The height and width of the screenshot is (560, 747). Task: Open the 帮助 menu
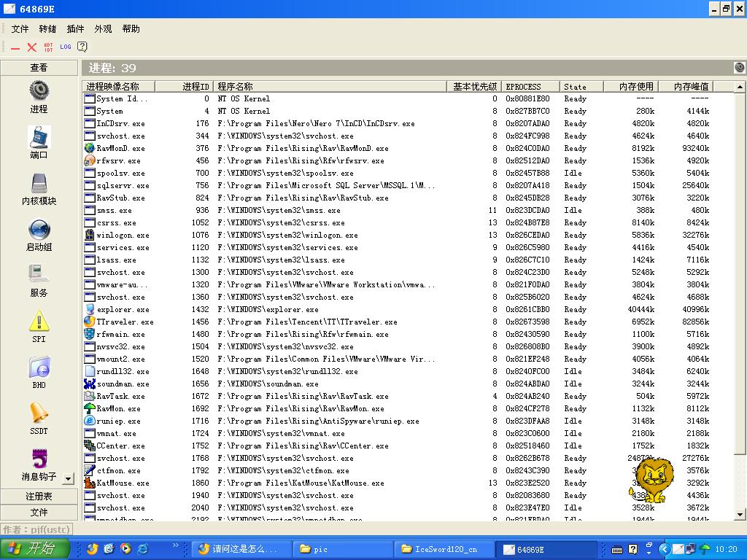pyautogui.click(x=131, y=29)
